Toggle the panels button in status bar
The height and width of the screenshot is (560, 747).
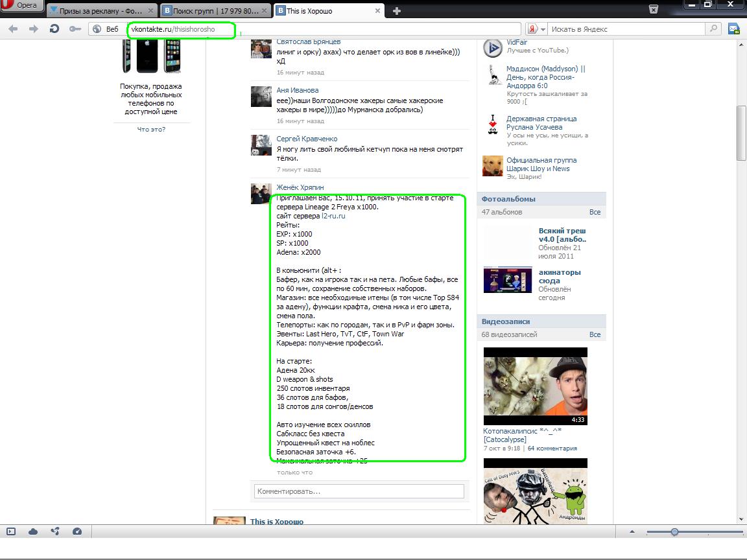click(11, 531)
